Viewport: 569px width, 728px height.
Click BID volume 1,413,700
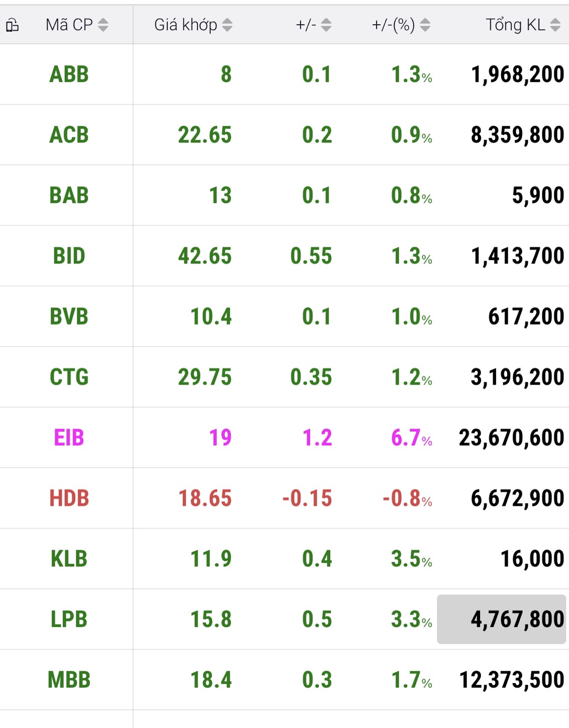[x=517, y=256]
